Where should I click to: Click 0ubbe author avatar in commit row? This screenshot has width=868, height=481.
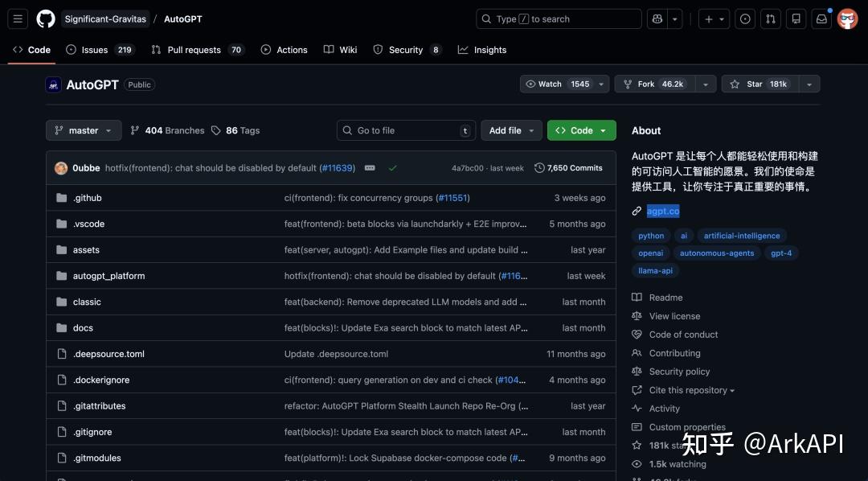tap(61, 168)
